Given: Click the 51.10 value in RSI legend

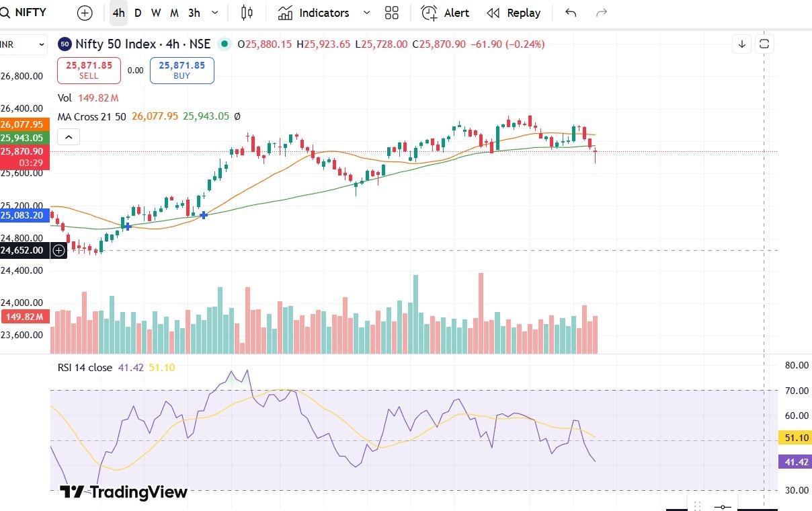Looking at the screenshot, I should pyautogui.click(x=162, y=368).
